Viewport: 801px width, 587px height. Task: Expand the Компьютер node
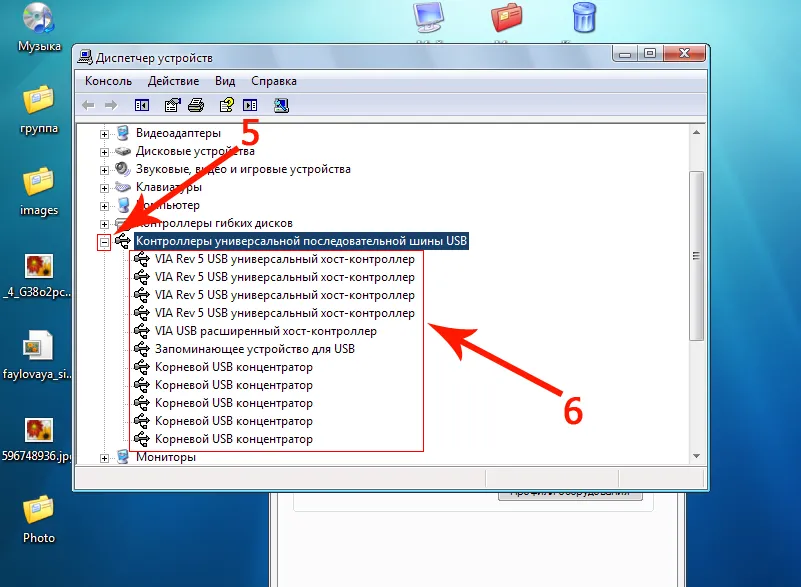point(104,206)
